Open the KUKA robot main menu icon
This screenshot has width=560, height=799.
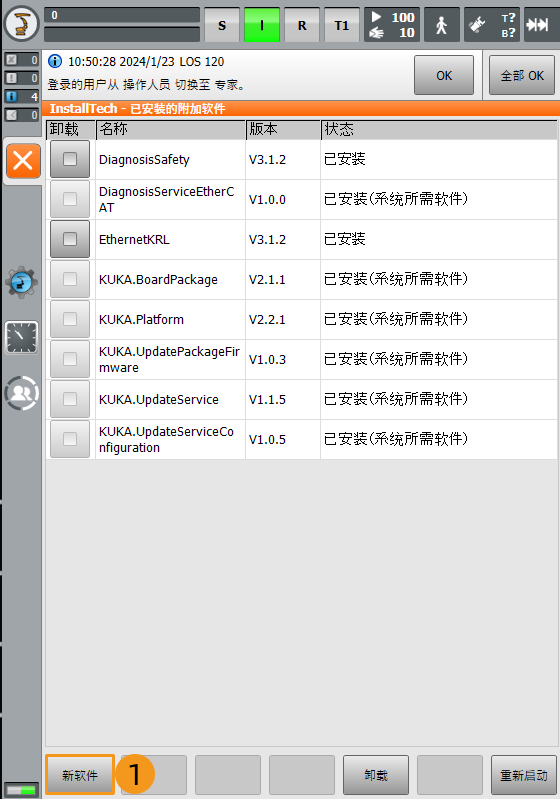21,23
